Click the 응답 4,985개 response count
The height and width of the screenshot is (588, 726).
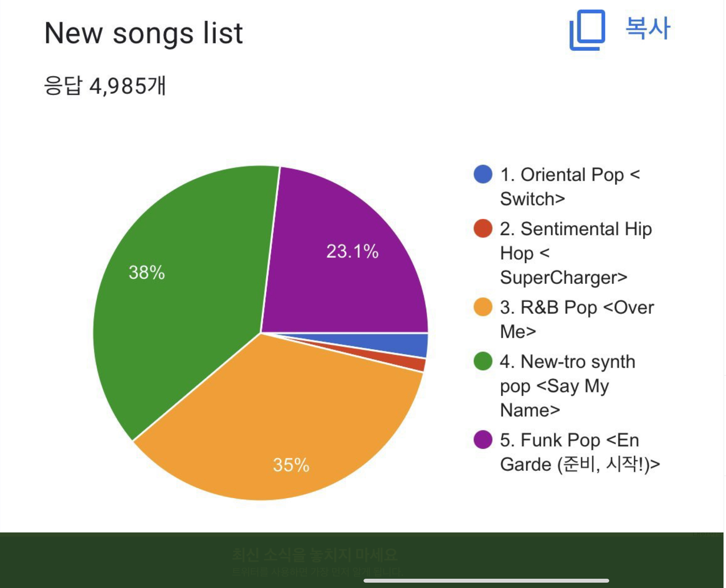(105, 86)
